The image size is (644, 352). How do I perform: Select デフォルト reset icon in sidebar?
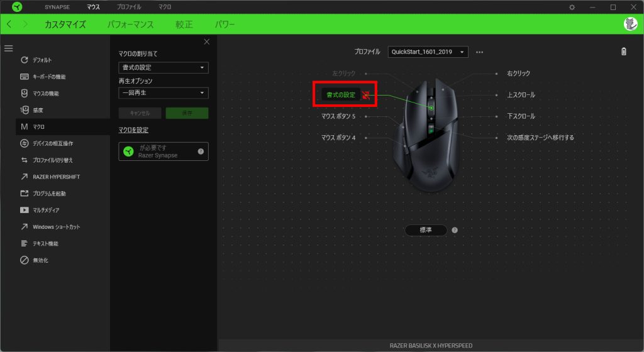25,60
